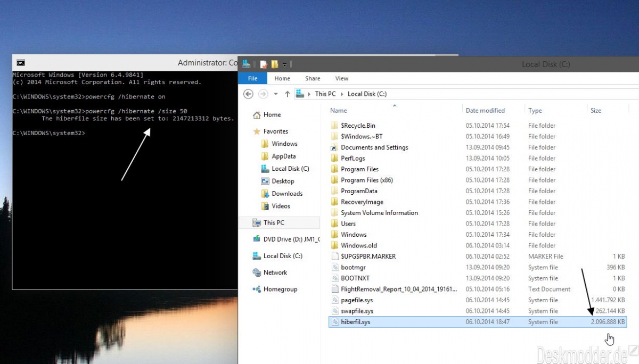
Task: Sort files by the Size column header
Action: 596,111
